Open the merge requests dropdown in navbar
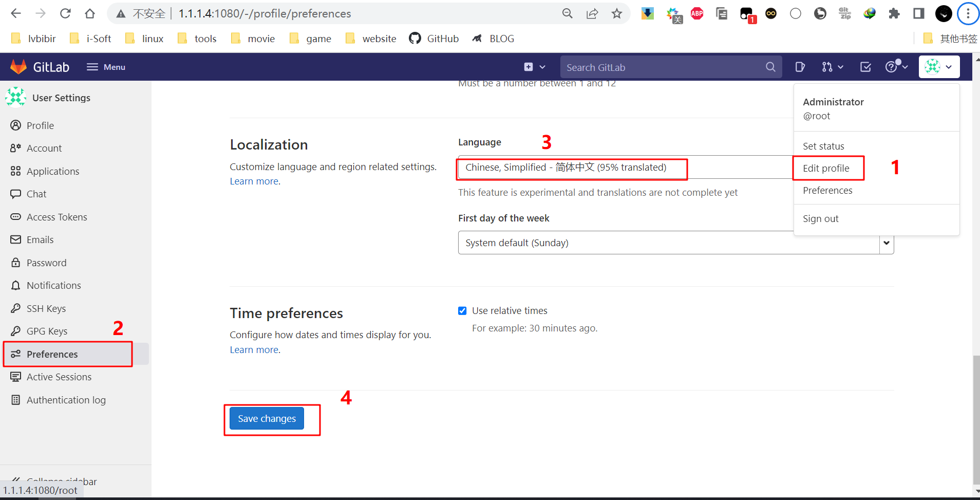The height and width of the screenshot is (500, 980). click(x=832, y=67)
